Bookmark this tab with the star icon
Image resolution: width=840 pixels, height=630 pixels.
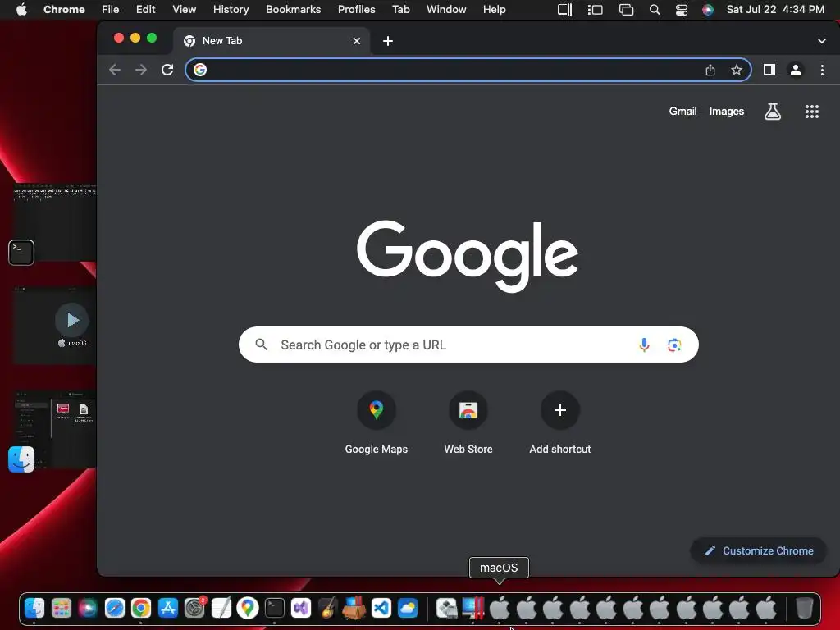coord(737,71)
